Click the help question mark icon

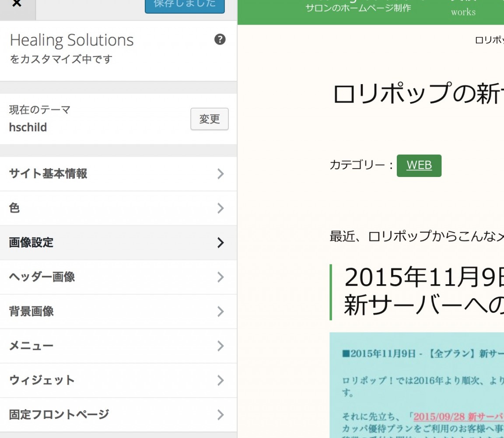click(x=220, y=39)
